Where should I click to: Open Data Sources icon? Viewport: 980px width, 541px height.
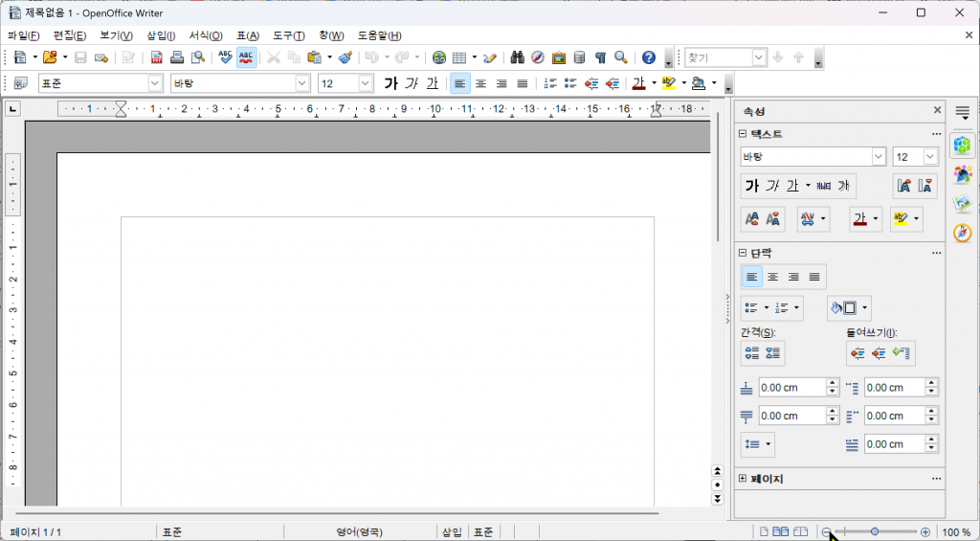(x=579, y=57)
